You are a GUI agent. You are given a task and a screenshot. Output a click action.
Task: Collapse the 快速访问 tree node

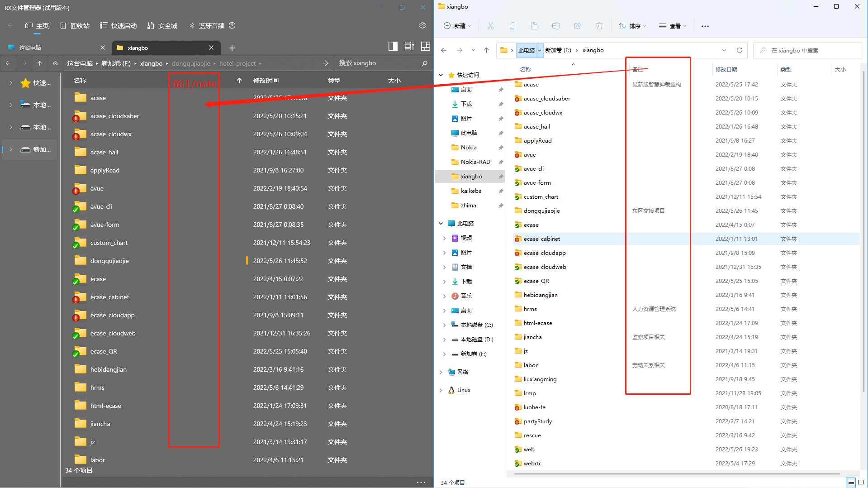coord(441,75)
